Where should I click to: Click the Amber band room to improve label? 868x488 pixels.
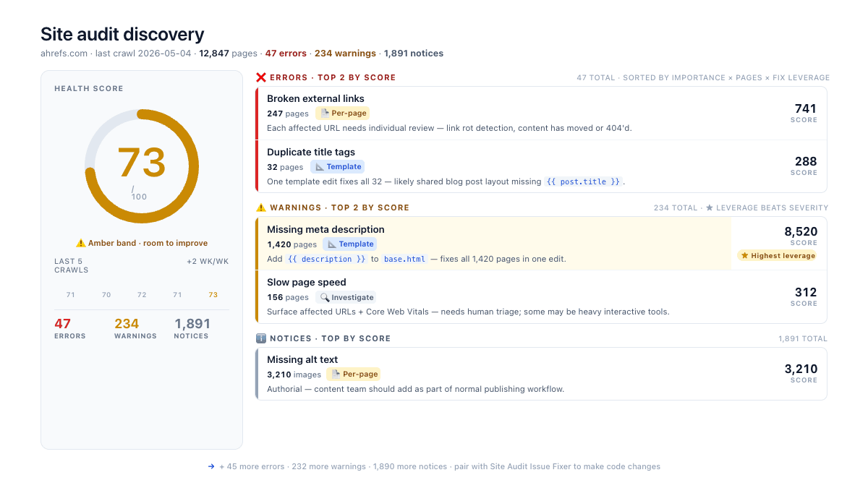(x=148, y=244)
